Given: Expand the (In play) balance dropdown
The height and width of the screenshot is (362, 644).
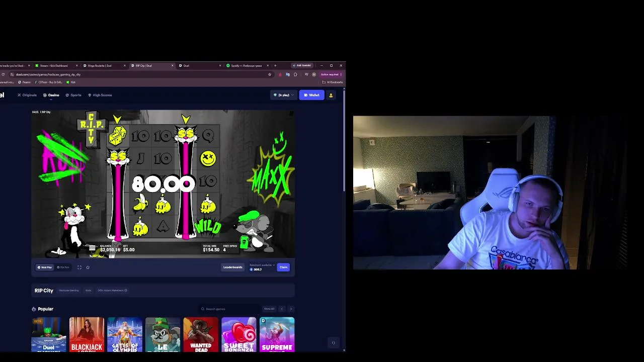Looking at the screenshot, I should pos(283,95).
